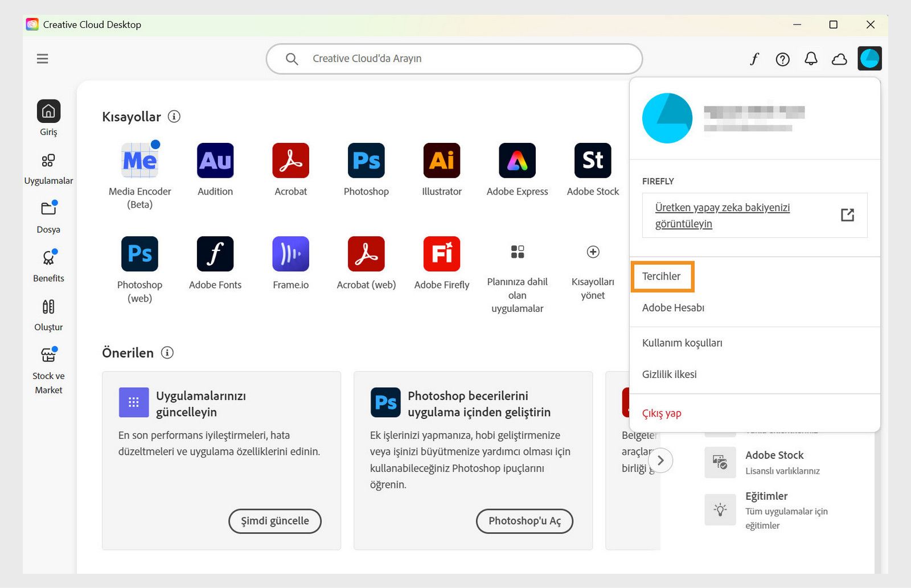Viewport: 911px width, 588px height.
Task: Open the Audition shortcut
Action: tap(215, 161)
